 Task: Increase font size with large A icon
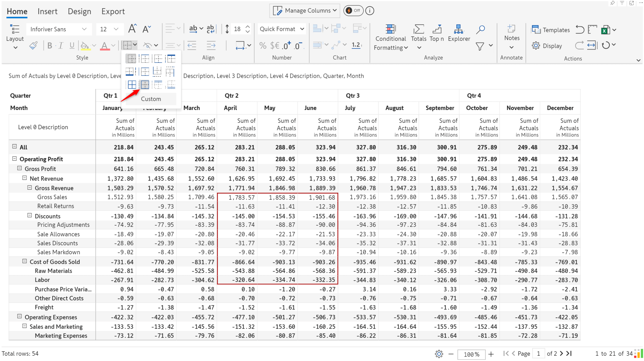click(x=132, y=29)
